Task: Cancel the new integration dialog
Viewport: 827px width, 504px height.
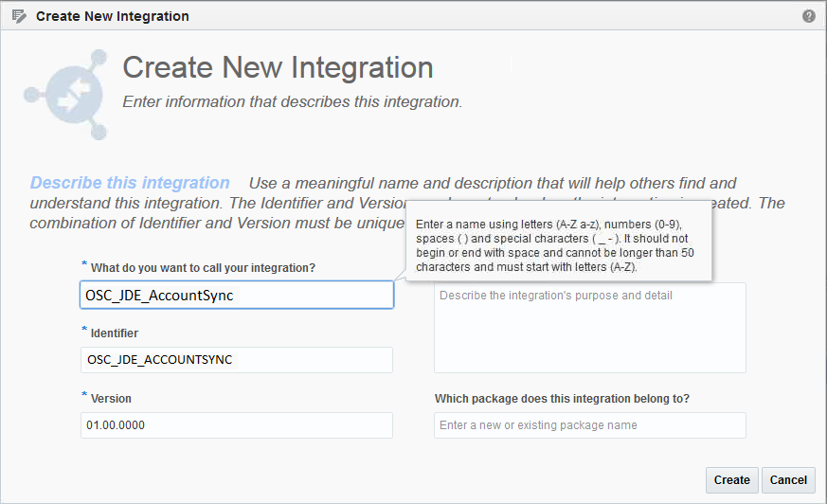Action: [788, 480]
